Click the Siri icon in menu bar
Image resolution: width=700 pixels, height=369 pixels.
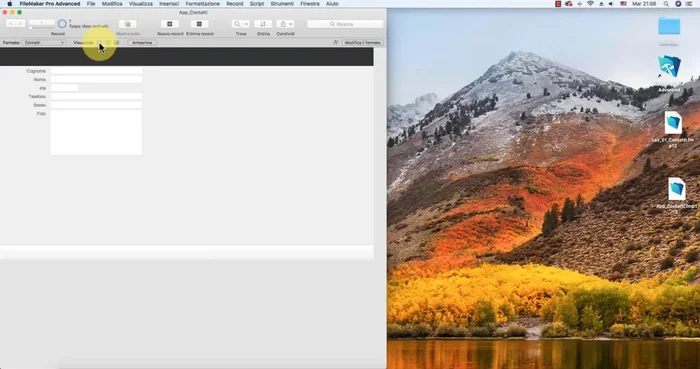click(678, 4)
